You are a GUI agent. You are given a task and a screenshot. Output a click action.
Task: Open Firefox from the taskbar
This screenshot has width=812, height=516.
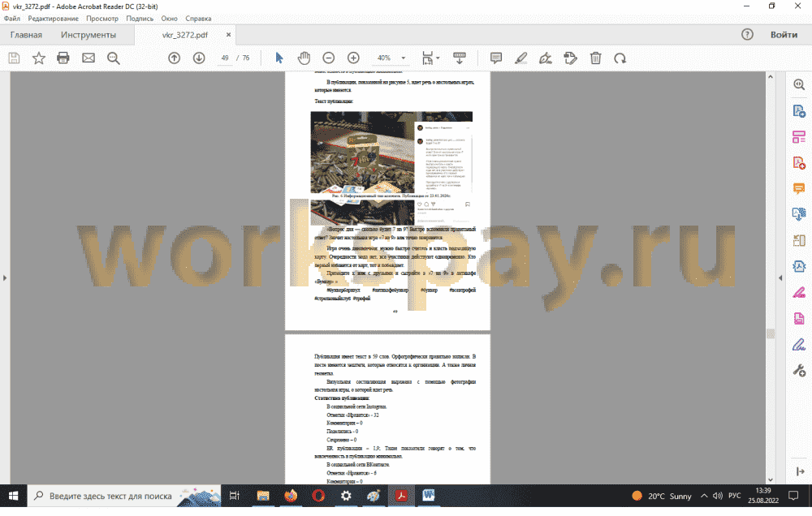tap(291, 496)
